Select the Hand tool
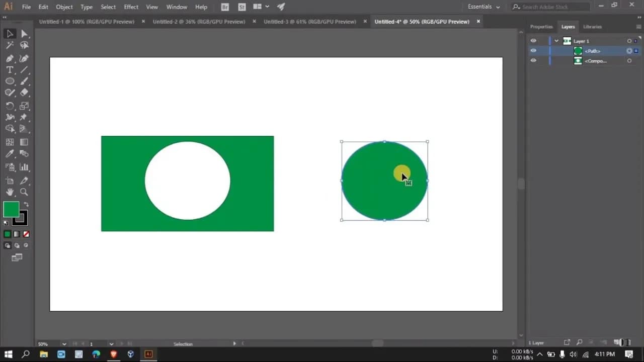 (x=10, y=192)
